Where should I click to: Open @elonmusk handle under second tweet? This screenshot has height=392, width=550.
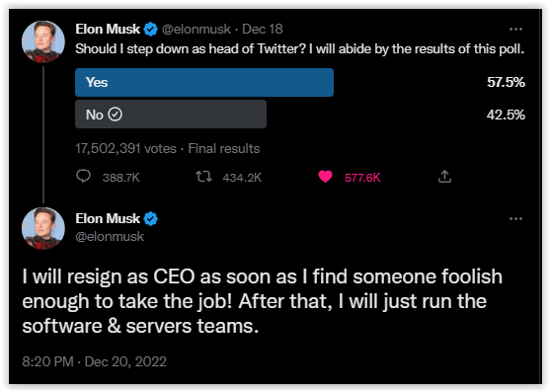pyautogui.click(x=110, y=237)
